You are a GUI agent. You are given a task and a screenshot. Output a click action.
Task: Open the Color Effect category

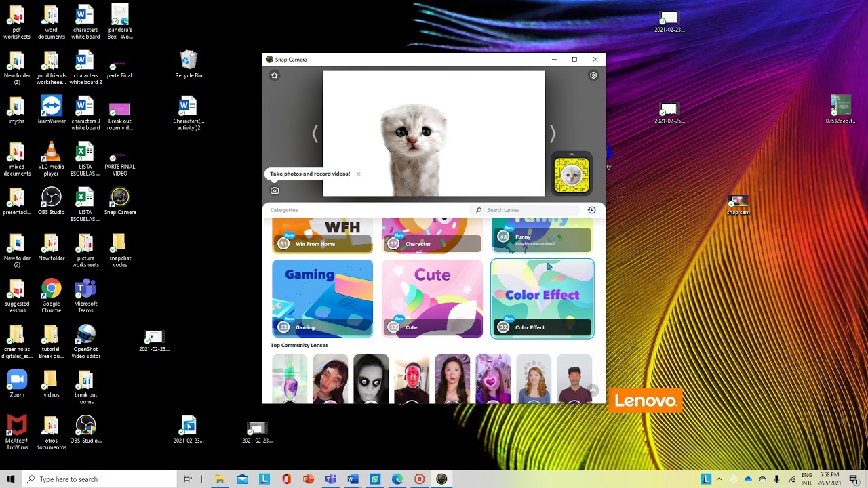point(542,298)
